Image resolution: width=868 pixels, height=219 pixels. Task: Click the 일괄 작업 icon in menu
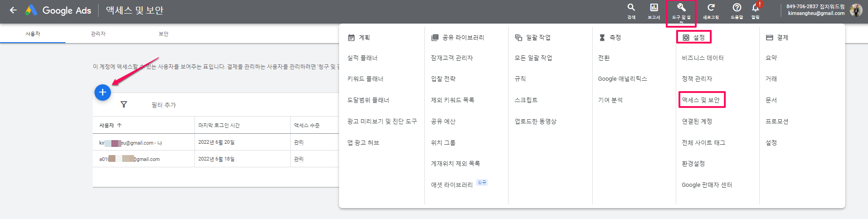coord(519,38)
